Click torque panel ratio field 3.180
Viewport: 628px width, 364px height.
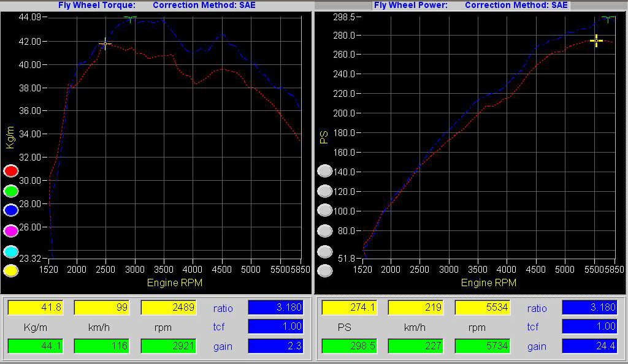[x=275, y=308]
